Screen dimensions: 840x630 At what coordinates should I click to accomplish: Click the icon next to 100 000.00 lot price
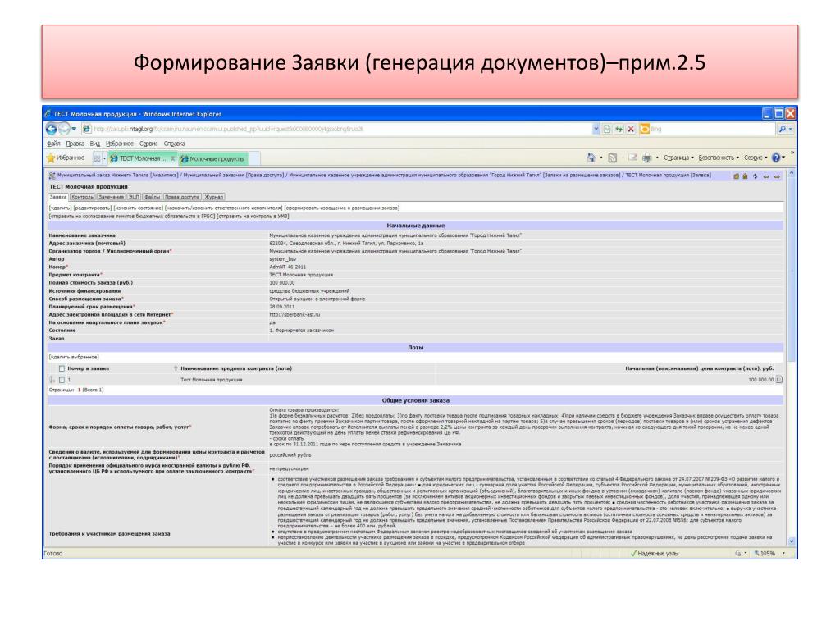779,380
